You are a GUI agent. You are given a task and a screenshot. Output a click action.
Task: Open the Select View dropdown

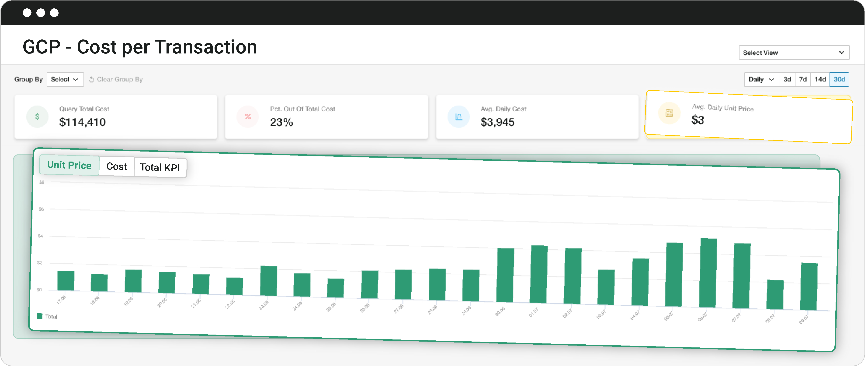(794, 53)
